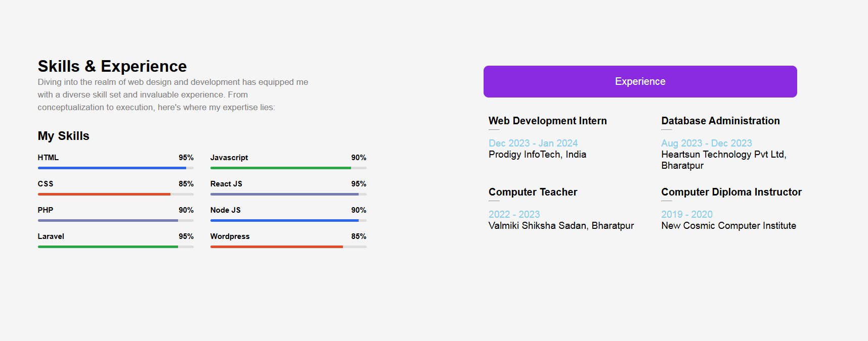Click the Dec 2023 - Jan 2024 date

[533, 143]
